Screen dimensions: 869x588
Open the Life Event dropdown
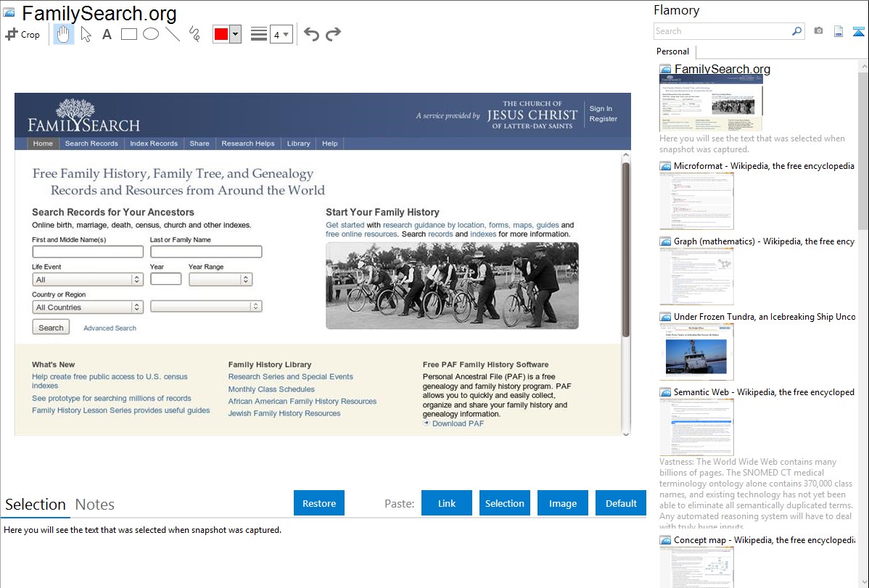(88, 280)
